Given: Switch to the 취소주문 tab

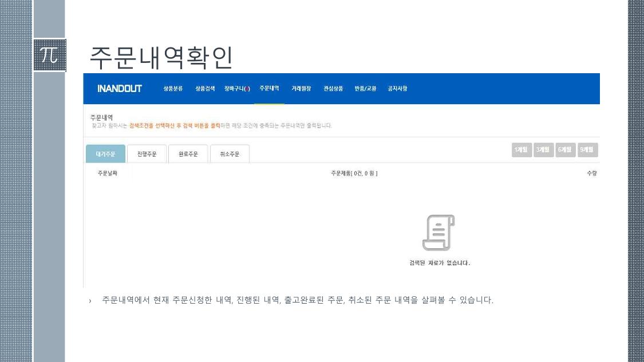Looking at the screenshot, I should click(x=230, y=154).
